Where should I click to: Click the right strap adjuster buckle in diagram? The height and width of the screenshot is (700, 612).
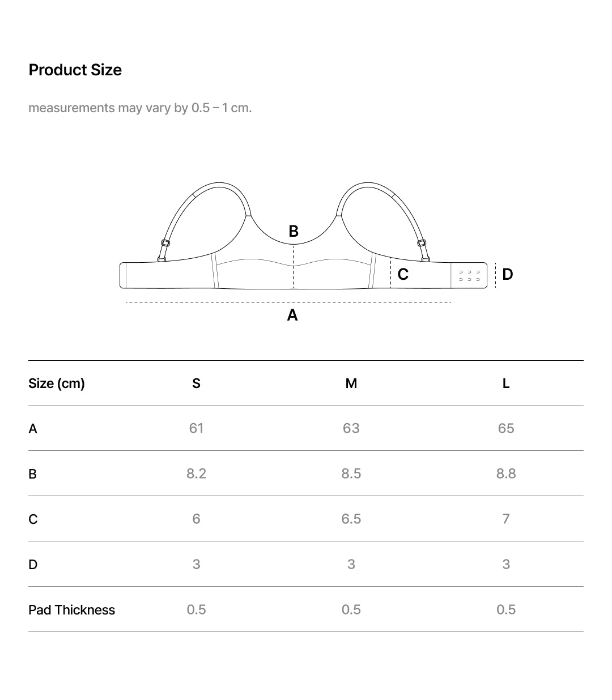point(422,243)
